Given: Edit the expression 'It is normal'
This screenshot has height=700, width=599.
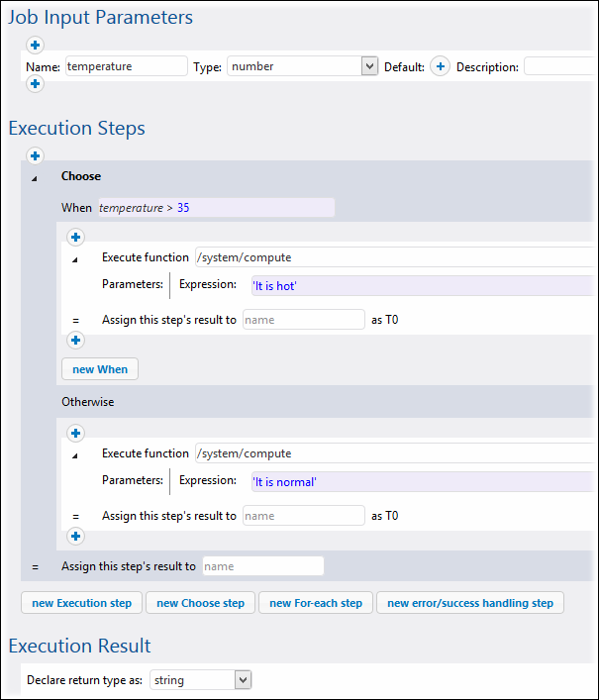Looking at the screenshot, I should pos(423,482).
